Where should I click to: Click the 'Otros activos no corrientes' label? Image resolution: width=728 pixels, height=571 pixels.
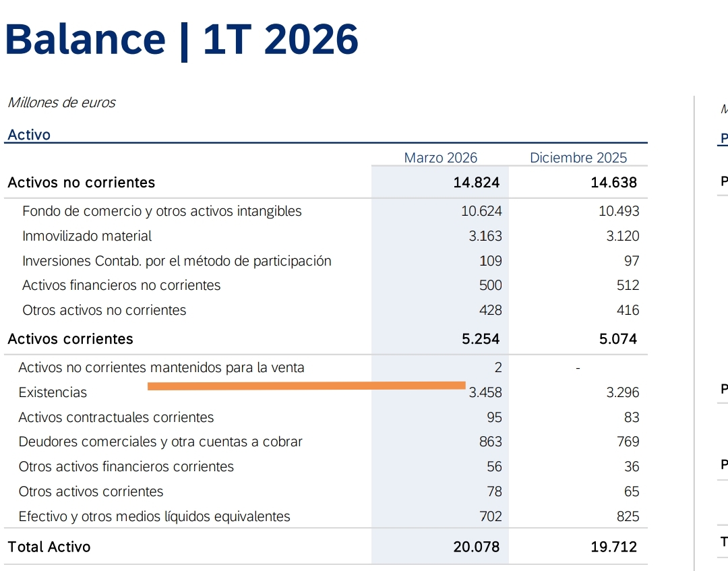click(104, 310)
